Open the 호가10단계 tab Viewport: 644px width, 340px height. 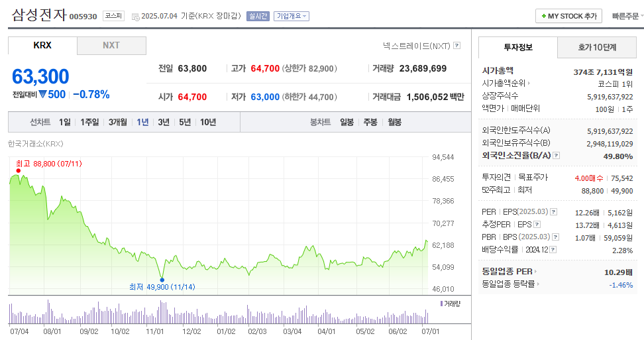click(x=597, y=47)
